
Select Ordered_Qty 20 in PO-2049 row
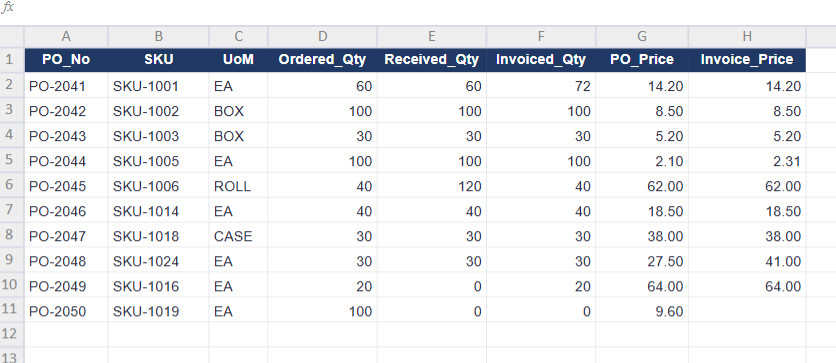pyautogui.click(x=323, y=286)
